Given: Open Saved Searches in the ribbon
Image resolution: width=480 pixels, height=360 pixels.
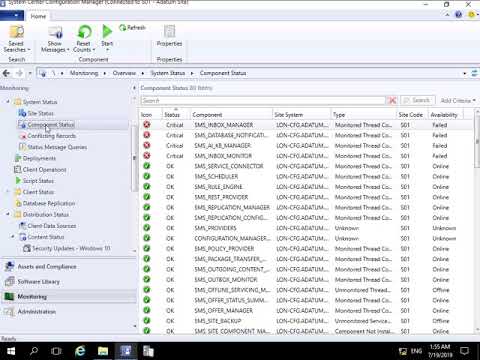Looking at the screenshot, I should pyautogui.click(x=16, y=39).
